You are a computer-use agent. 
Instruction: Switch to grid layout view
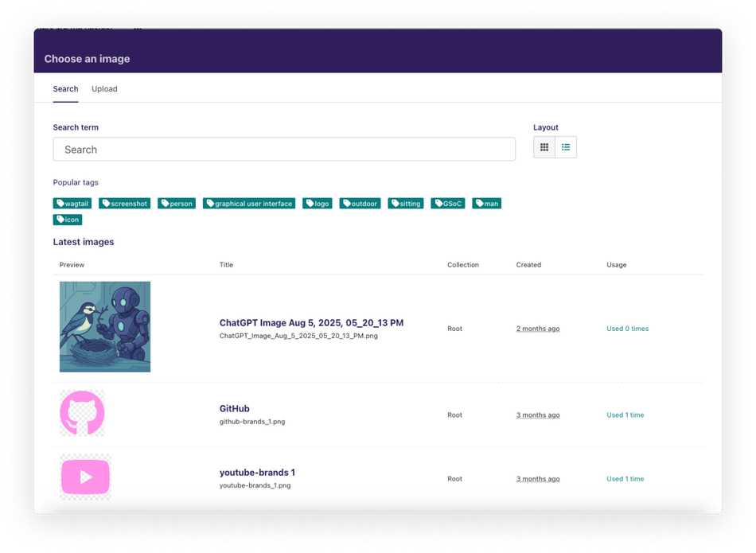coord(545,146)
